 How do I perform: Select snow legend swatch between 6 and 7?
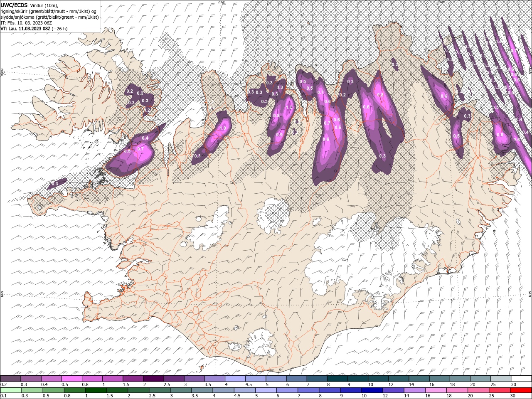click(296, 379)
